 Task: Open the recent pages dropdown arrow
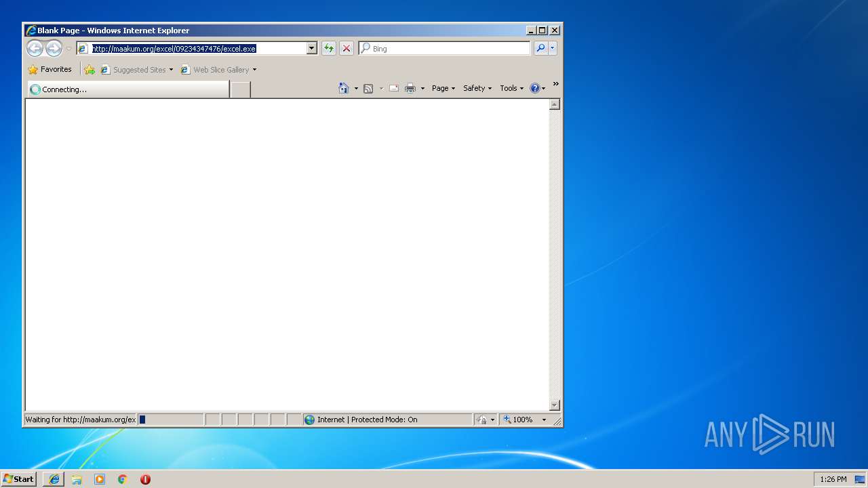click(68, 49)
